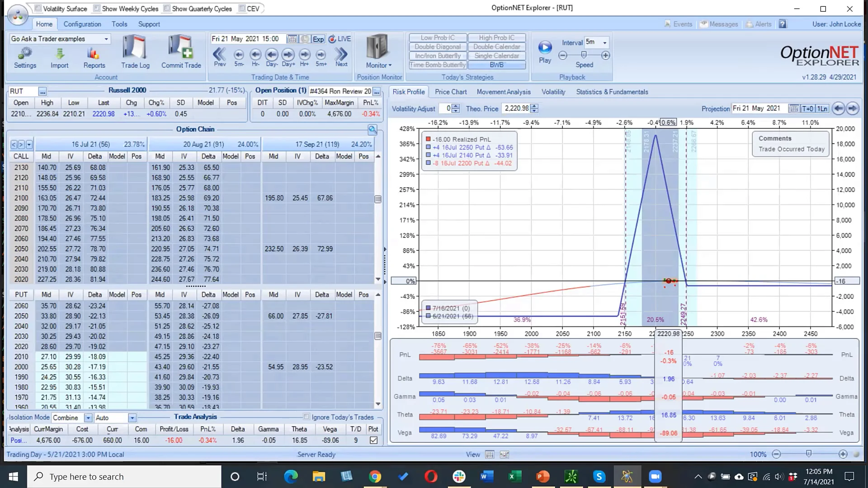The image size is (868, 488).
Task: Open Excel from the Windows taskbar
Action: (x=514, y=476)
